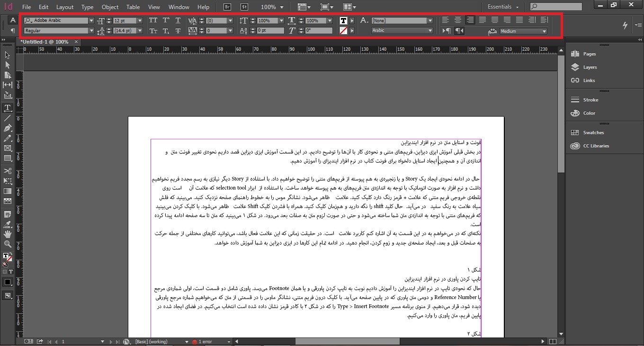Open the Stroke panel
644x346 pixels.
coord(590,100)
